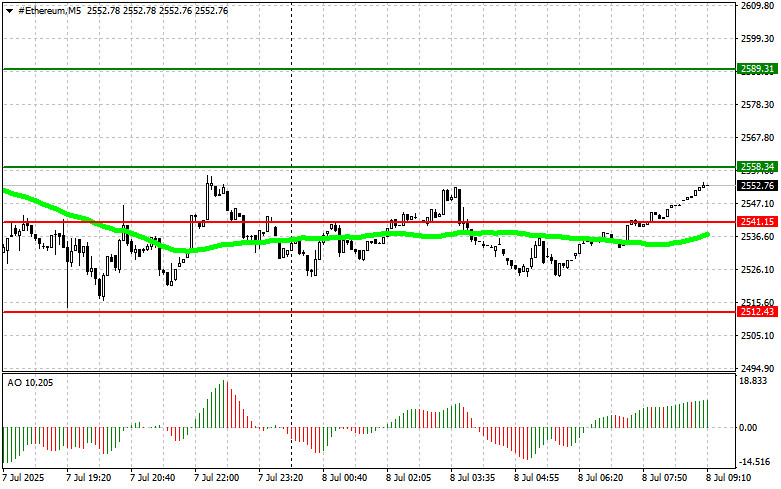
Task: Select the 8 Jul 09:10 time label
Action: pos(728,478)
